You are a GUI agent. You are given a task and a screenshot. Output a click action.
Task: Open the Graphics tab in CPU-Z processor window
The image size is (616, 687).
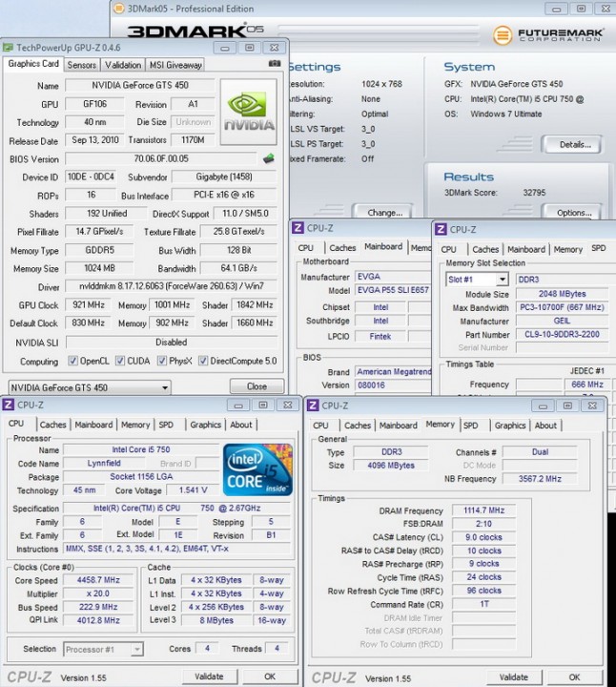(205, 425)
